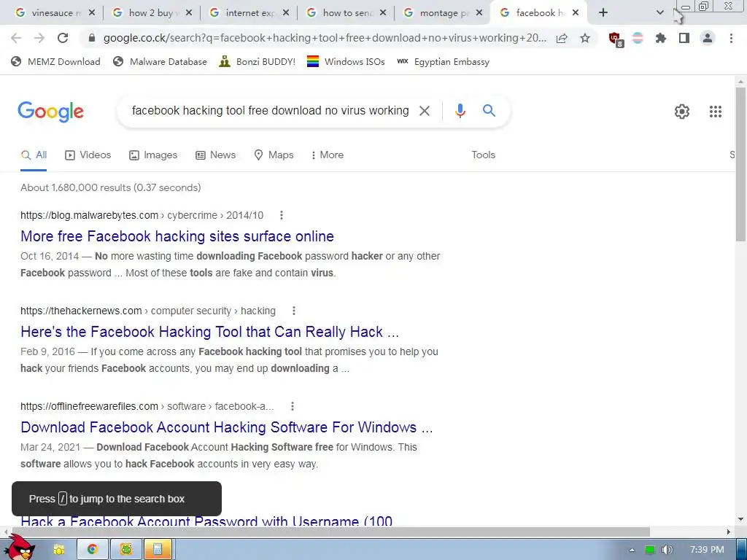This screenshot has height=560, width=747.
Task: Click into the Google search text field
Action: [270, 111]
